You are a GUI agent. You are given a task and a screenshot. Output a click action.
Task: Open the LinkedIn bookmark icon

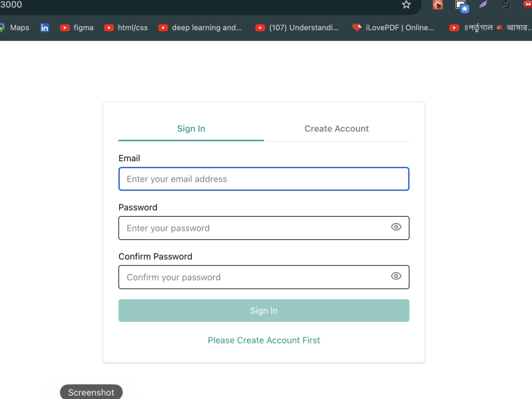[x=45, y=28]
